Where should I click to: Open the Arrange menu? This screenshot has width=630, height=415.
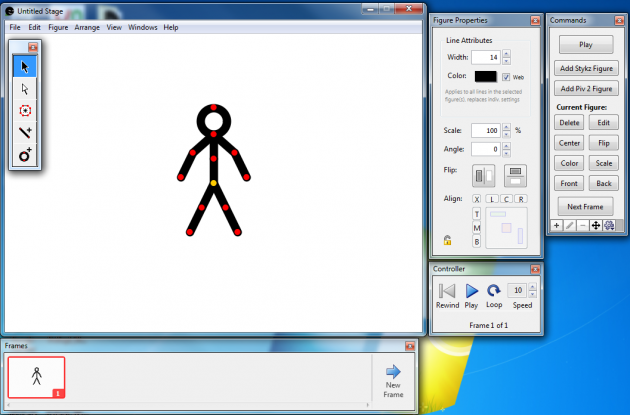click(x=87, y=27)
